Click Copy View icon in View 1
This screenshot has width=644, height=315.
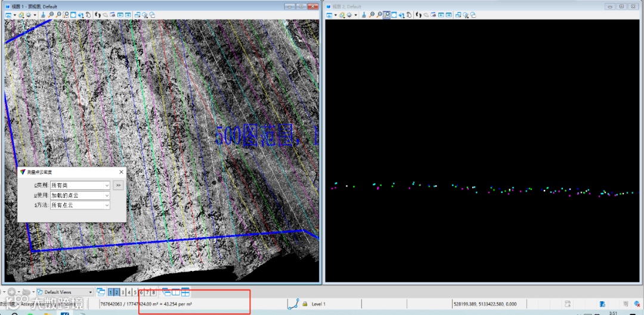coord(137,15)
